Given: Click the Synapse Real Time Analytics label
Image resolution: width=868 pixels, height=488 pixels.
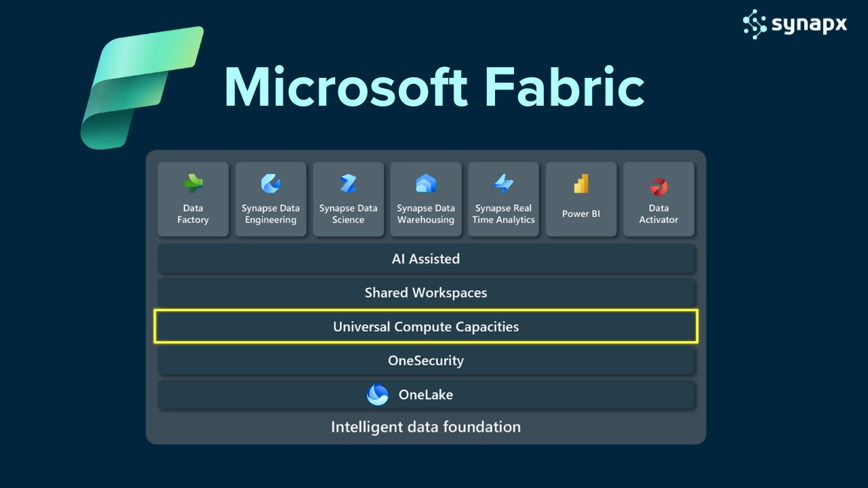Looking at the screenshot, I should [503, 214].
